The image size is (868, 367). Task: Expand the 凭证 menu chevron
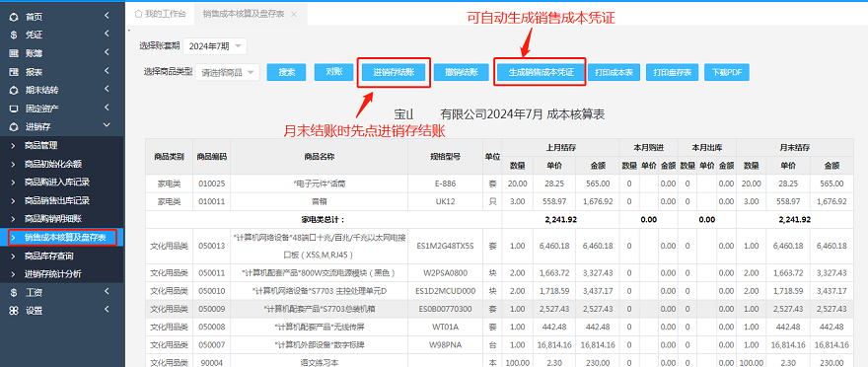point(107,35)
